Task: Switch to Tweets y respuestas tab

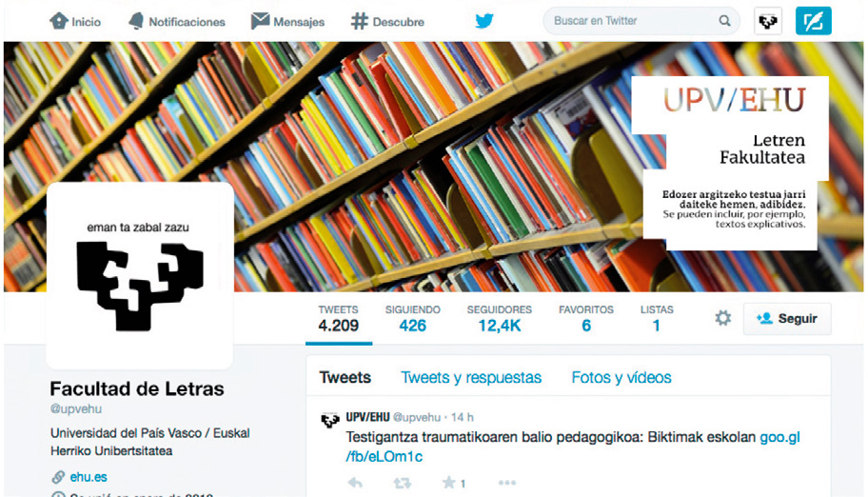Action: 471,377
